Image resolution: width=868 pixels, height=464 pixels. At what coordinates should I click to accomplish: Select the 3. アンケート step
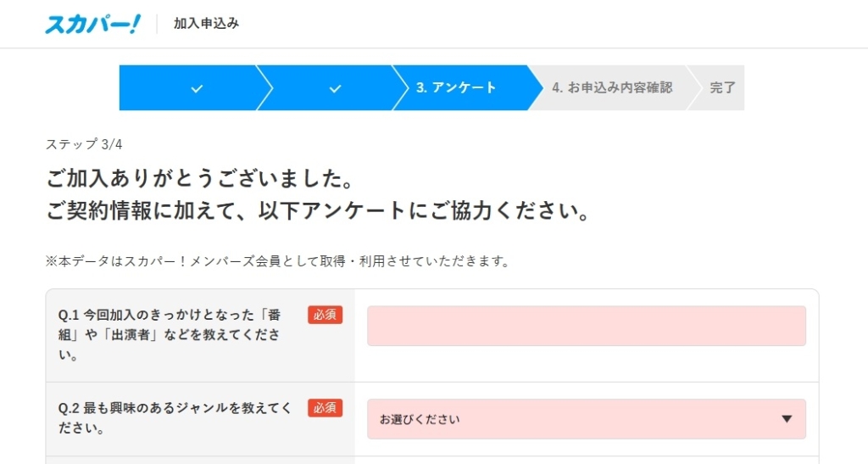(455, 87)
